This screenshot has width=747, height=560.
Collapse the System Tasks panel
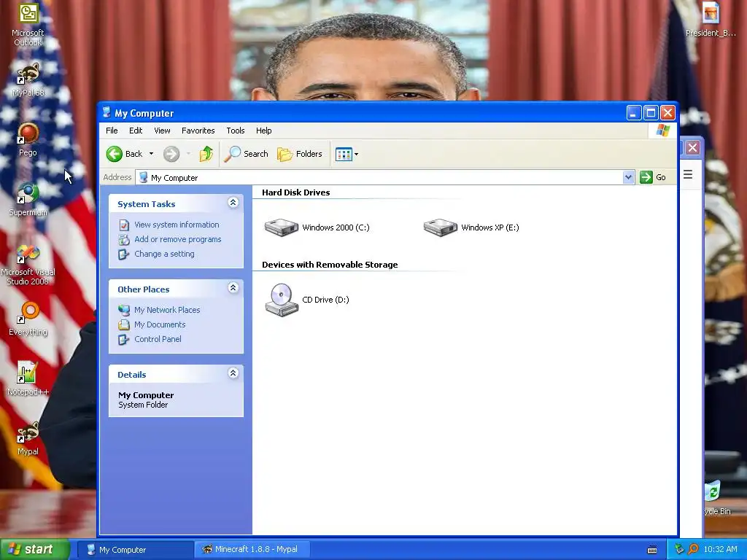(x=233, y=203)
